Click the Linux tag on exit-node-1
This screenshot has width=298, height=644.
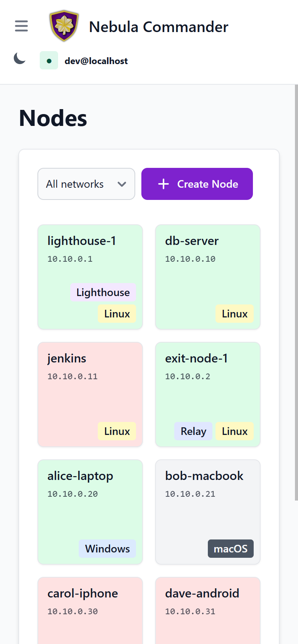coord(235,431)
